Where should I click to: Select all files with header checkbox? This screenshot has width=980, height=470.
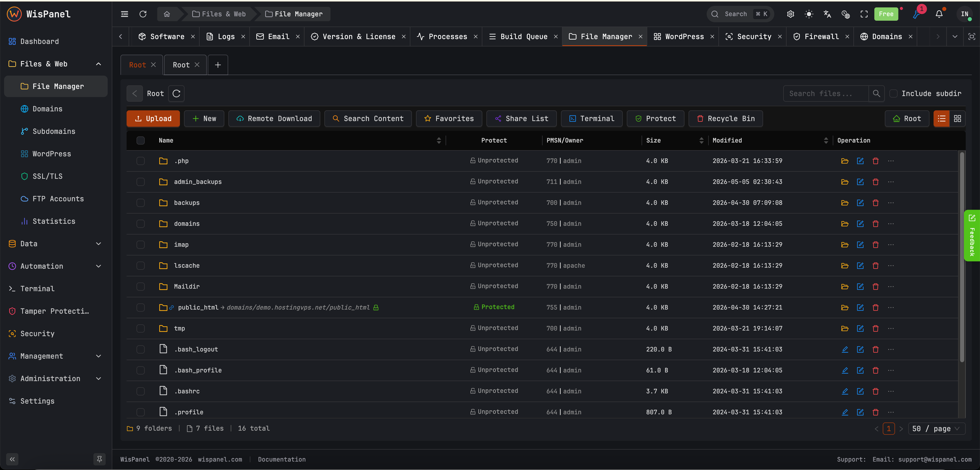point(140,140)
